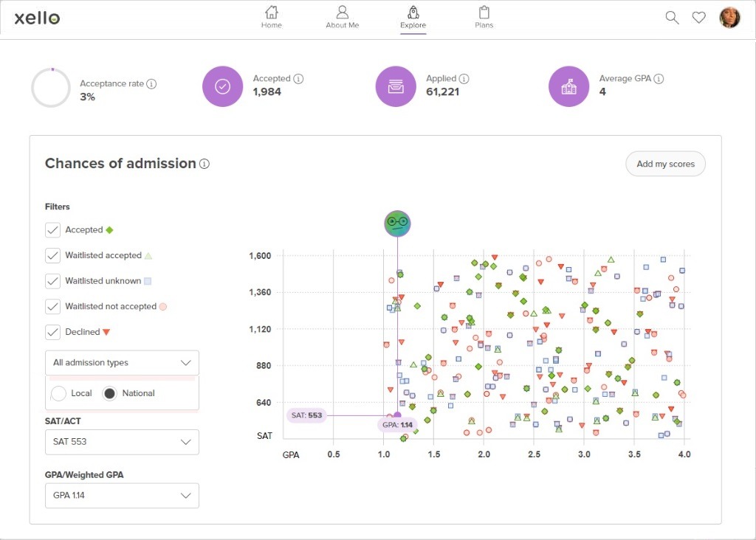Click the Add my scores button
This screenshot has height=540, width=756.
coord(665,164)
